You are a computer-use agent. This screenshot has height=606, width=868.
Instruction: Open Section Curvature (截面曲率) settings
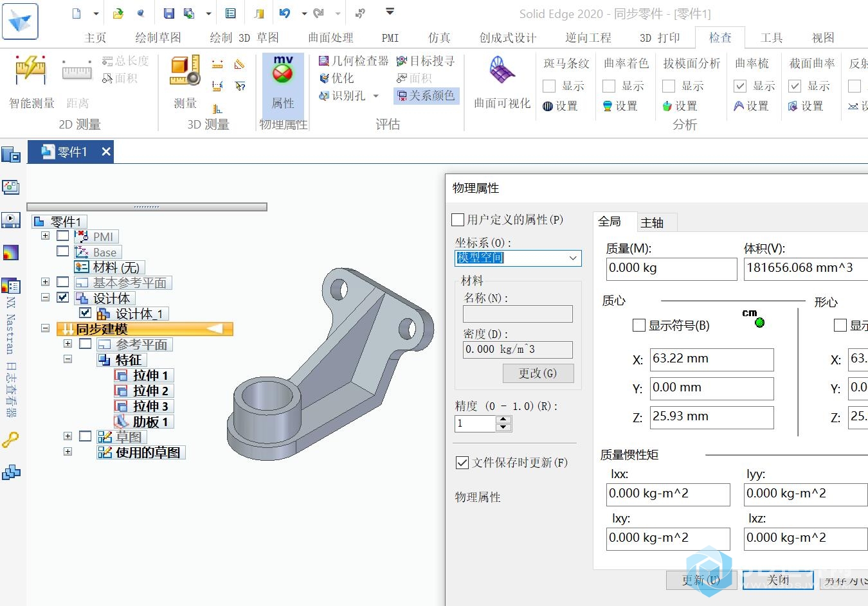pyautogui.click(x=806, y=106)
